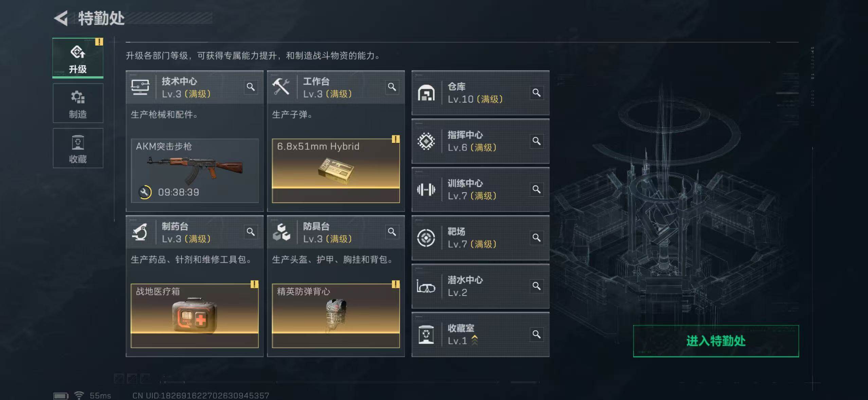Open magnifier details for 防具台
The height and width of the screenshot is (400, 868).
[392, 232]
